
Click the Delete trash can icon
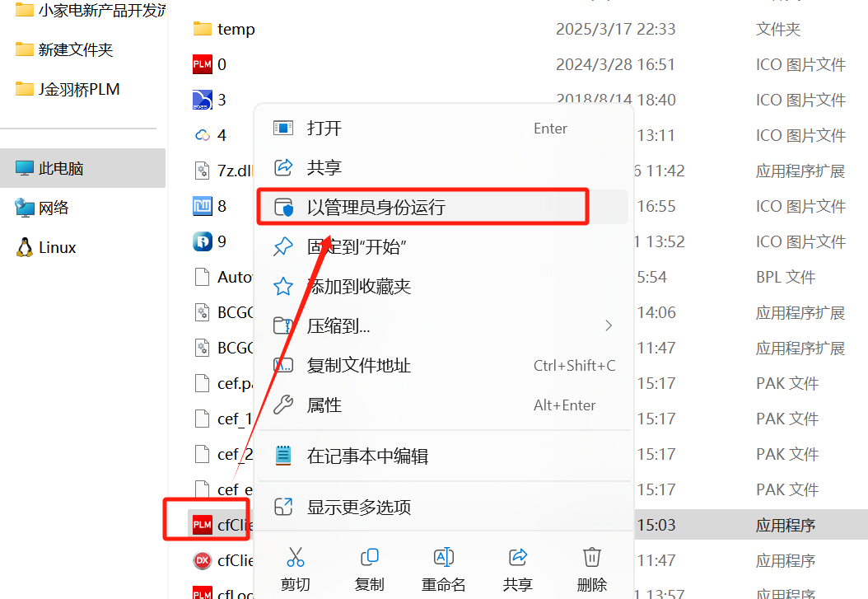point(592,557)
